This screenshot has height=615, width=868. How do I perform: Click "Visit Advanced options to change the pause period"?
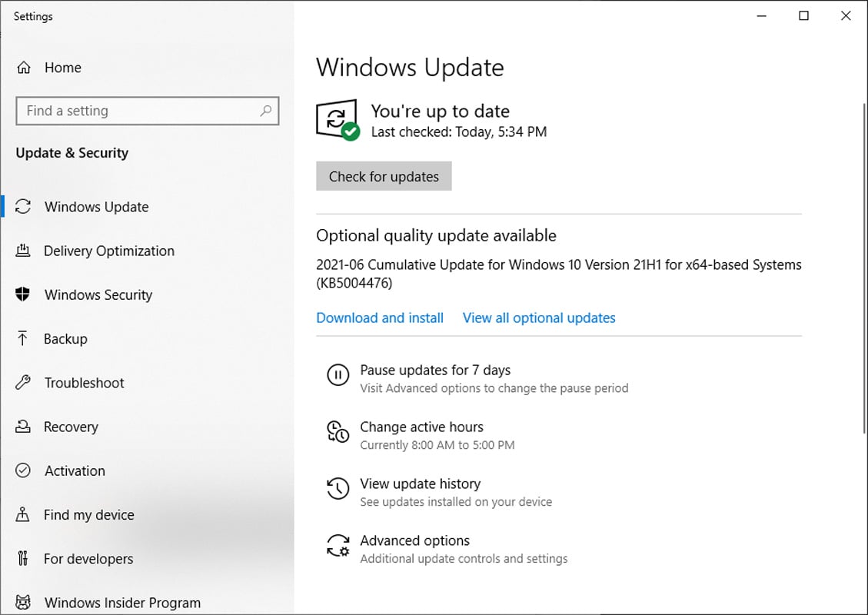click(494, 388)
